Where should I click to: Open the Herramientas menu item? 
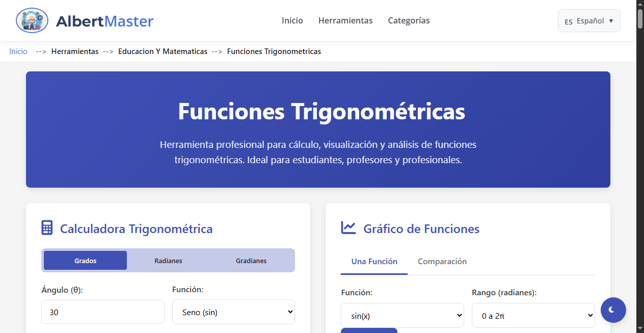tap(345, 20)
